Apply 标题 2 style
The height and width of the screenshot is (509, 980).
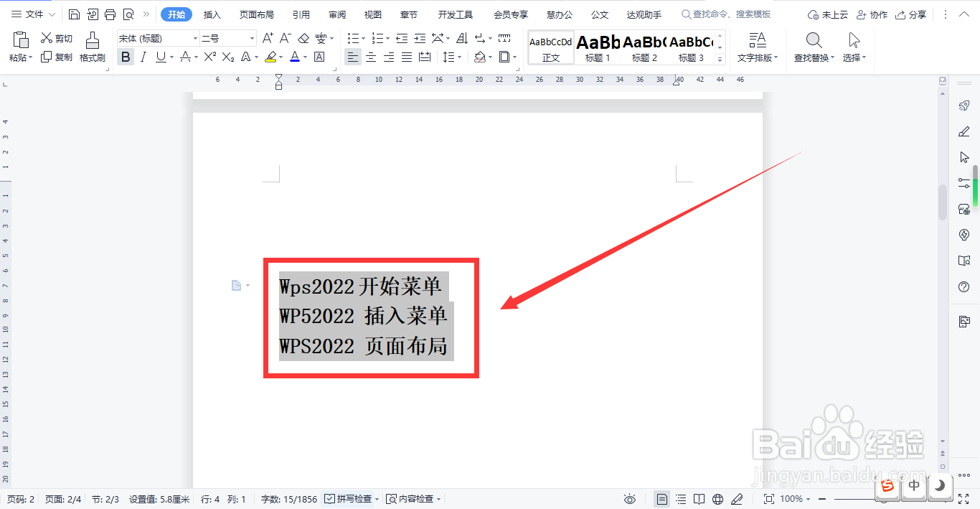(644, 47)
